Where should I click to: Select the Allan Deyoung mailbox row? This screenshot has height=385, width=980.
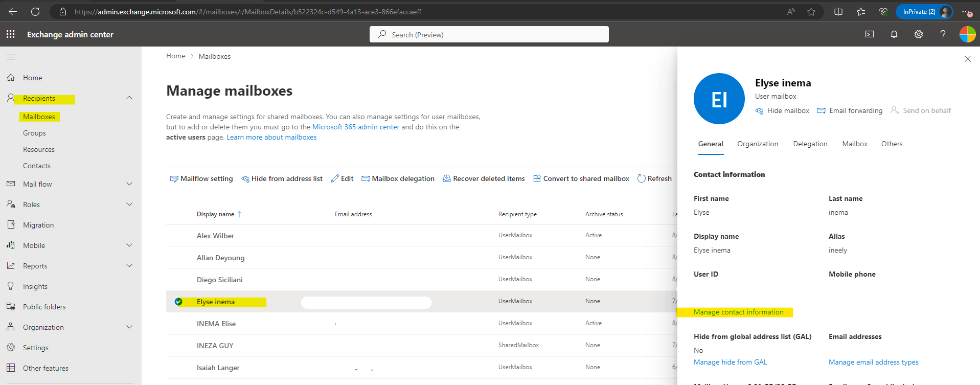(x=422, y=258)
